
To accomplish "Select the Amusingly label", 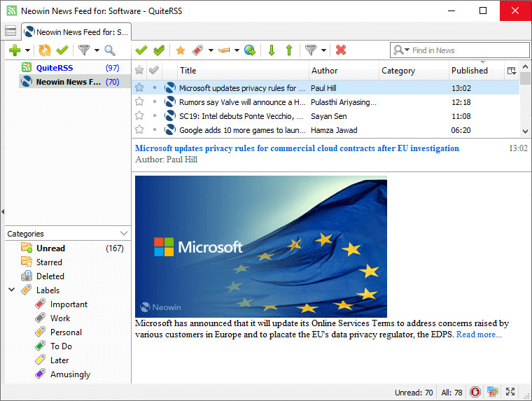I will 70,374.
